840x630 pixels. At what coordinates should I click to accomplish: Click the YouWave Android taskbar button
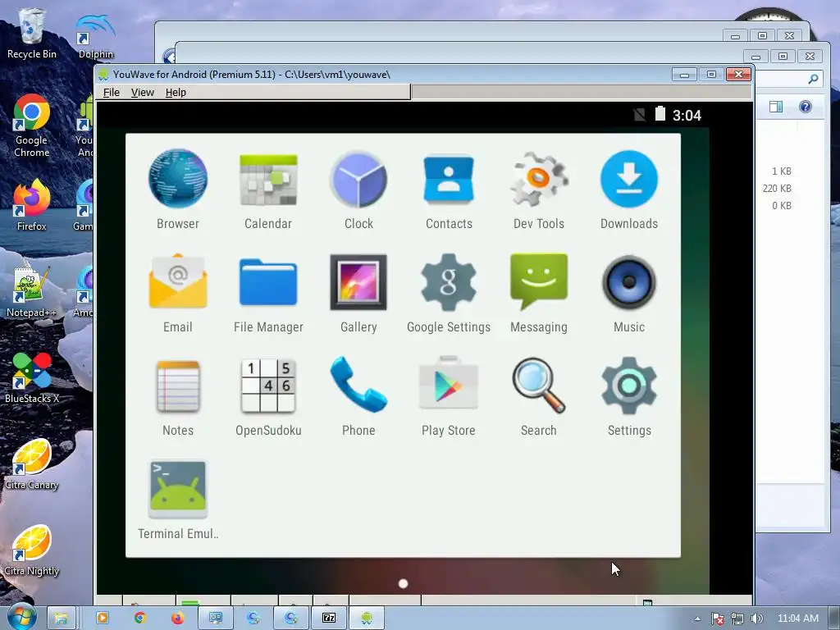pos(367,619)
